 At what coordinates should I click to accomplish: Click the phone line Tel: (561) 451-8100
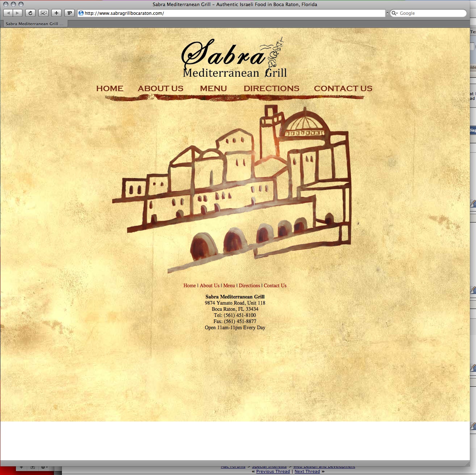coord(235,315)
